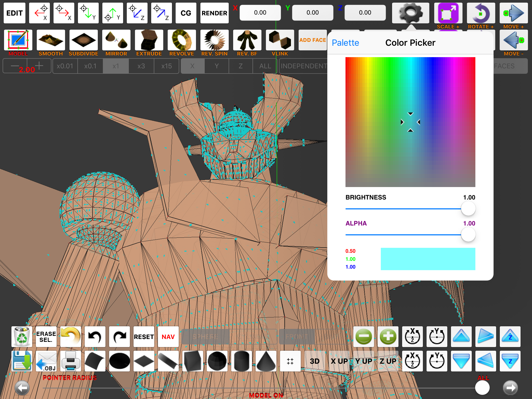Select the Z axis segment

(x=241, y=66)
